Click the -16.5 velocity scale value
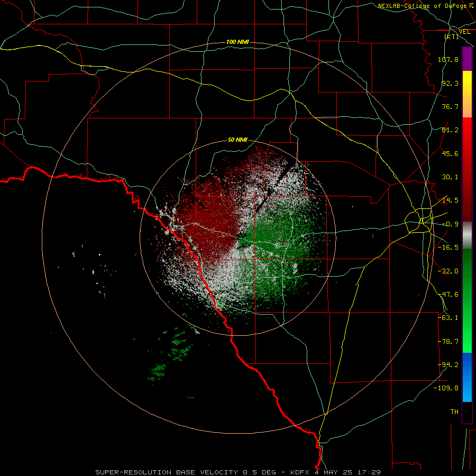The image size is (476, 476). 448,248
